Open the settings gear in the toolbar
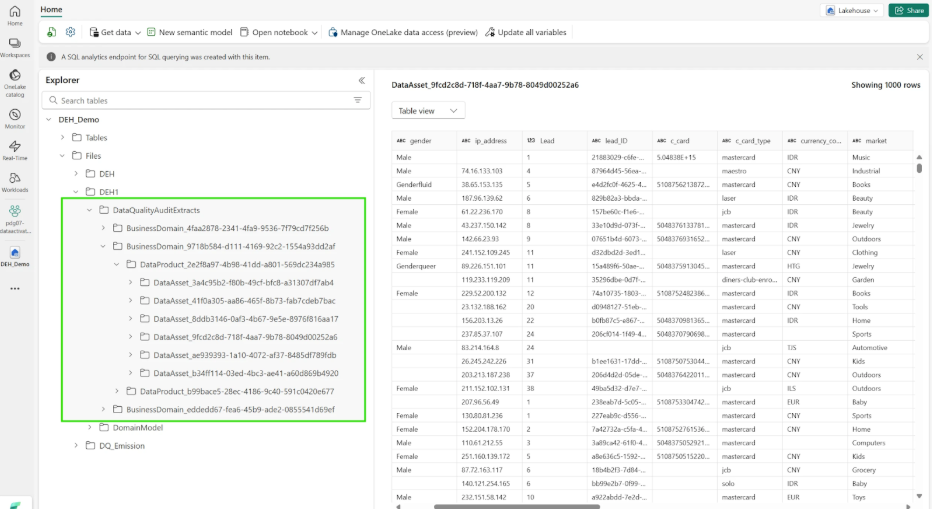 point(71,32)
